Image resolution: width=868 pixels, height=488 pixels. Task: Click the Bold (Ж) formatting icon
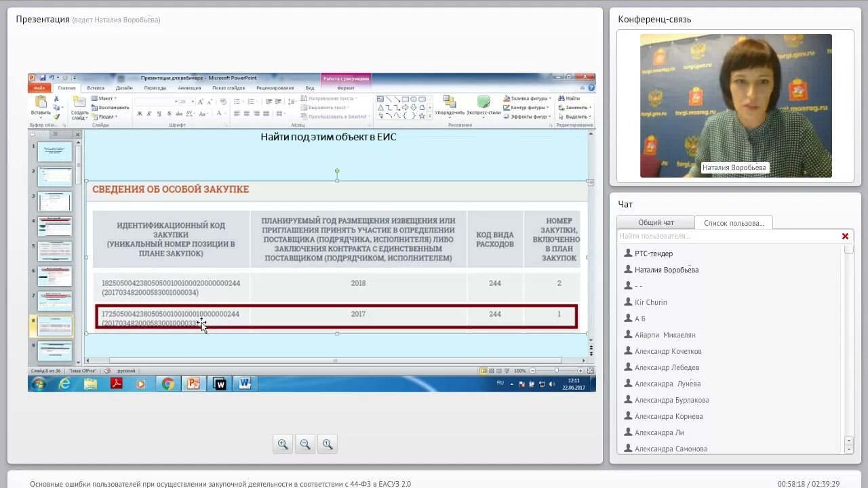[140, 114]
